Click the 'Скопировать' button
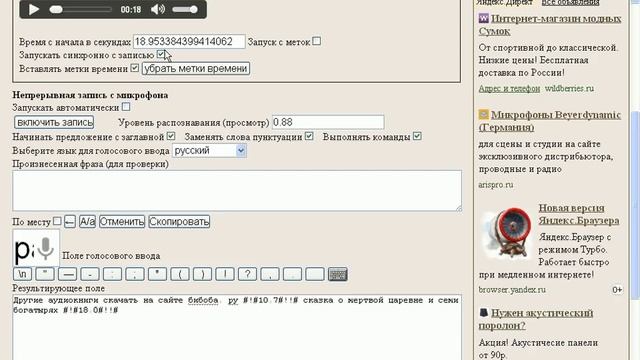This screenshot has height=360, width=640. pos(179,222)
